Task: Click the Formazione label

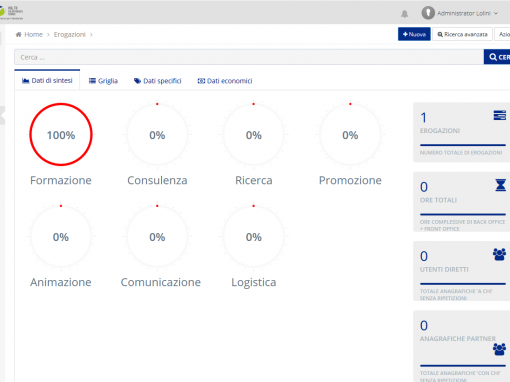Action: (x=61, y=180)
